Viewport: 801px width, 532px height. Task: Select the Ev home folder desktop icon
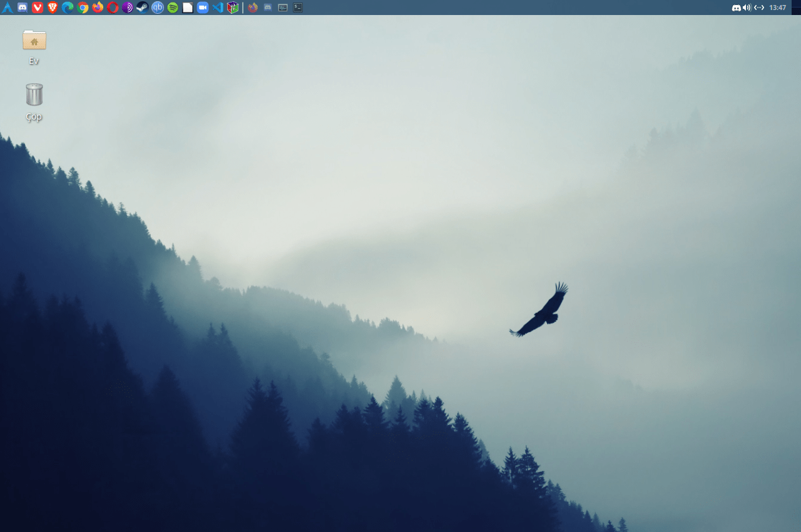coord(34,47)
